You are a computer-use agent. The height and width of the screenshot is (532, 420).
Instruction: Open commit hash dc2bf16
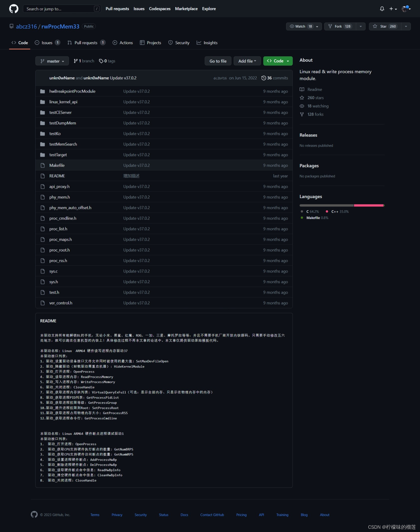pyautogui.click(x=220, y=78)
